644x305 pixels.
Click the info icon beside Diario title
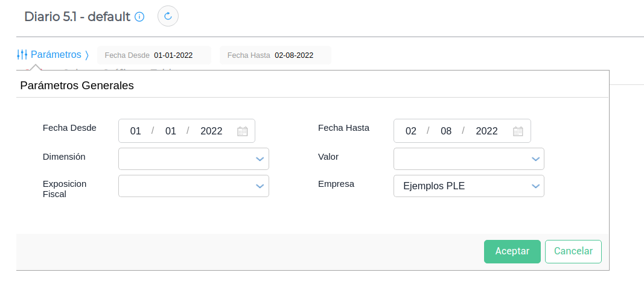pyautogui.click(x=139, y=17)
